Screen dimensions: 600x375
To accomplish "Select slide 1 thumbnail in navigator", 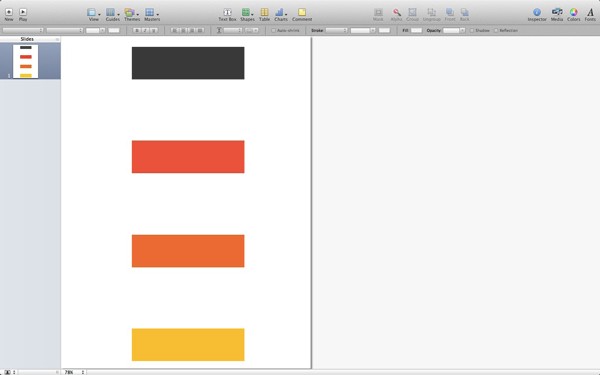I will (26, 61).
